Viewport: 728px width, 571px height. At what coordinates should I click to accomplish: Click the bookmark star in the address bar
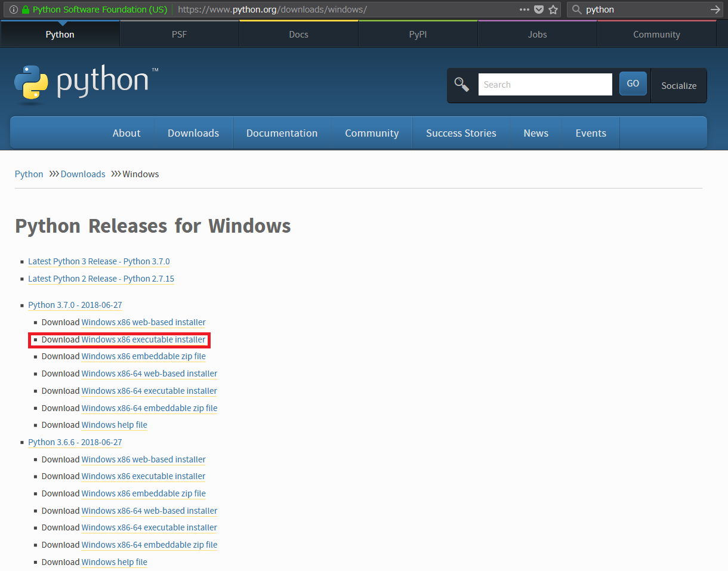(553, 10)
